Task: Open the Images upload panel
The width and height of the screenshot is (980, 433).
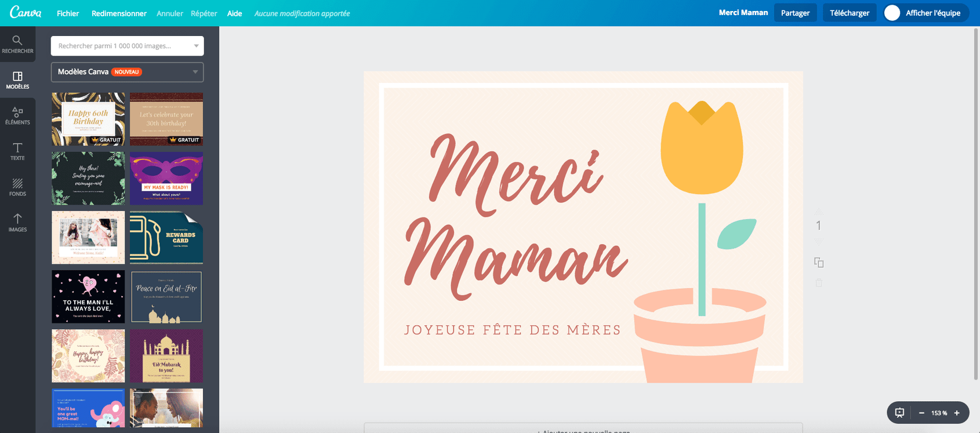Action: 17,223
